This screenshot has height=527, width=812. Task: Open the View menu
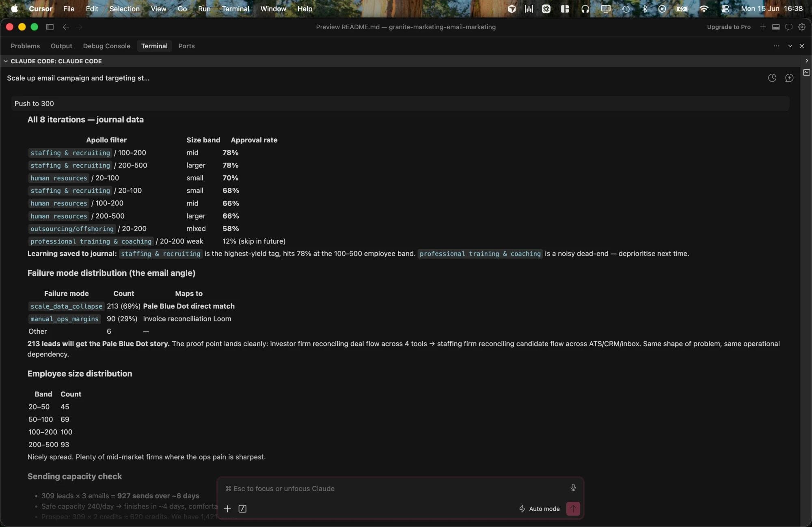click(x=158, y=9)
